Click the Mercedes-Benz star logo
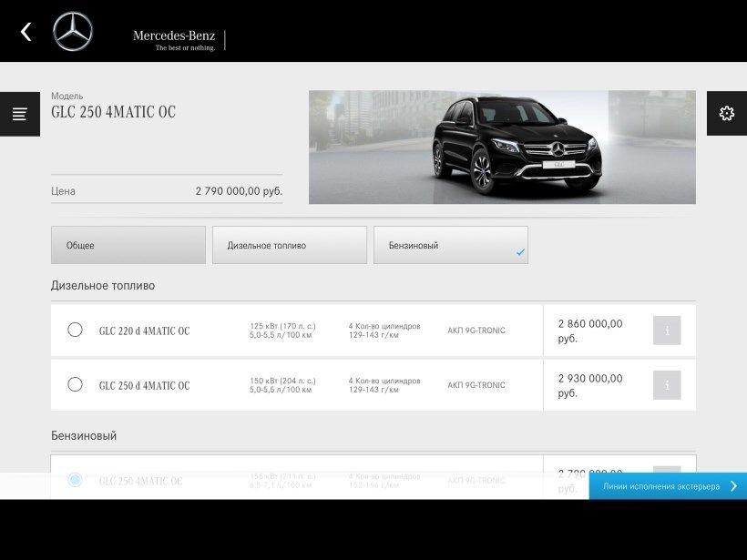747x560 pixels. (73, 32)
